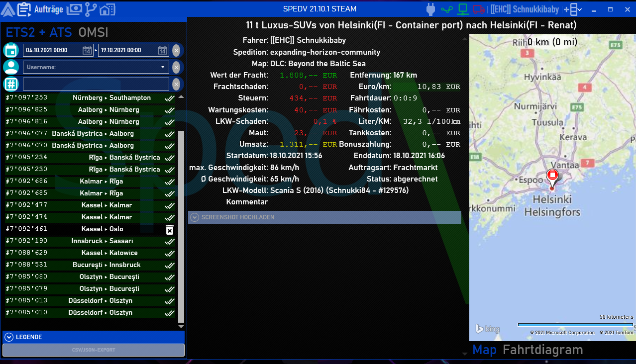This screenshot has width=636, height=364.
Task: Select order #7'097'253 Nürnberg to Southampton
Action: [90, 98]
